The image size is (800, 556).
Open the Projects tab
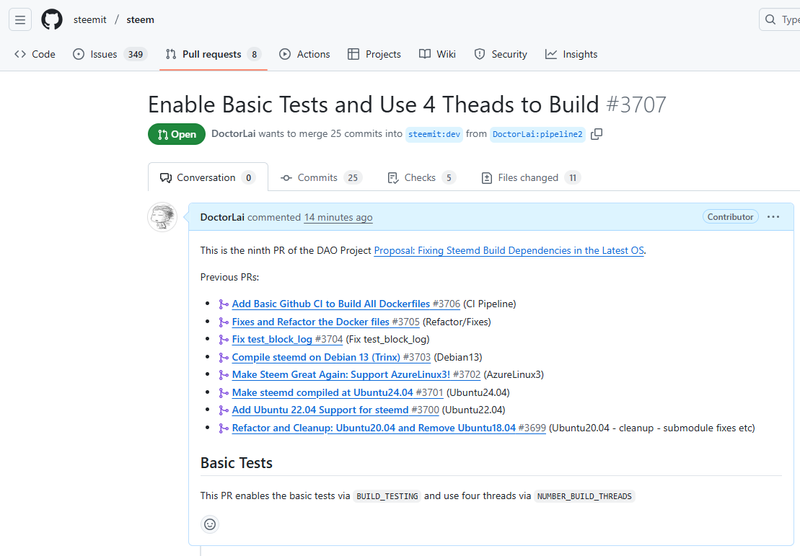pyautogui.click(x=374, y=54)
